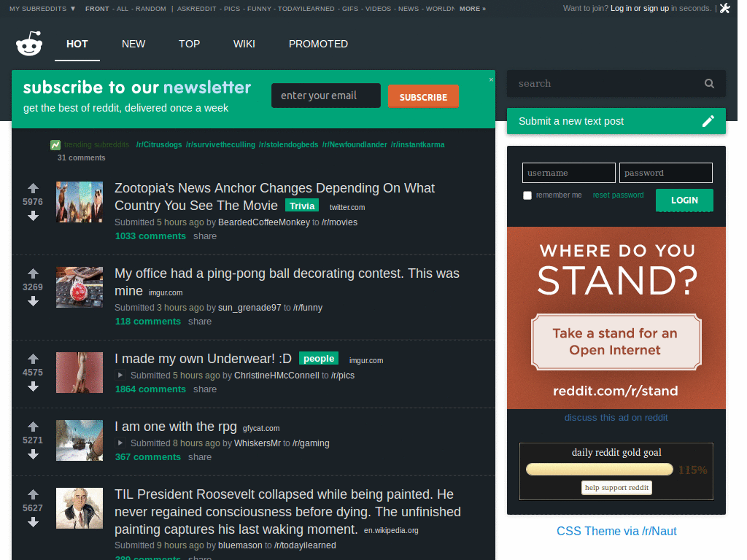Click the Log in link in header

pos(622,8)
